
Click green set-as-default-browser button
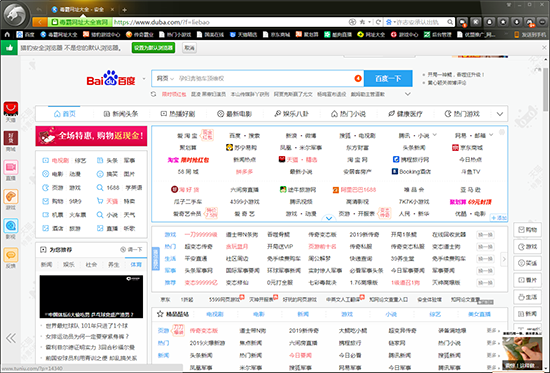pos(153,48)
